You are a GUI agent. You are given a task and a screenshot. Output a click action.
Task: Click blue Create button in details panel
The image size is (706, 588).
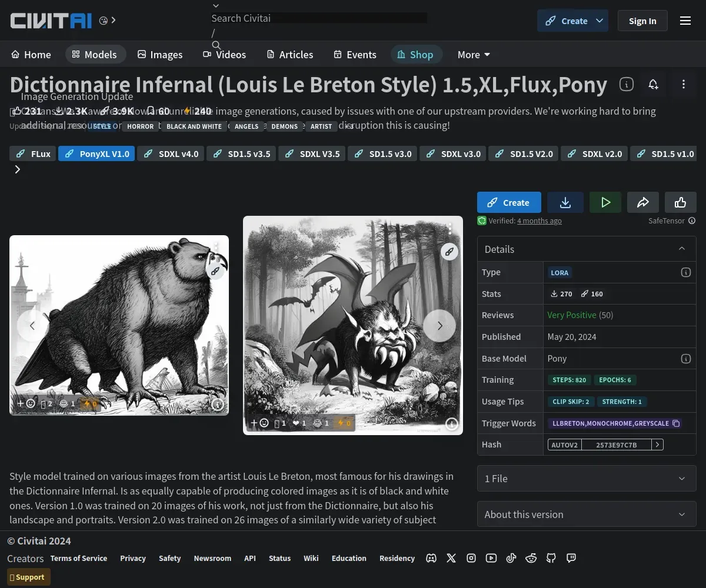(509, 202)
